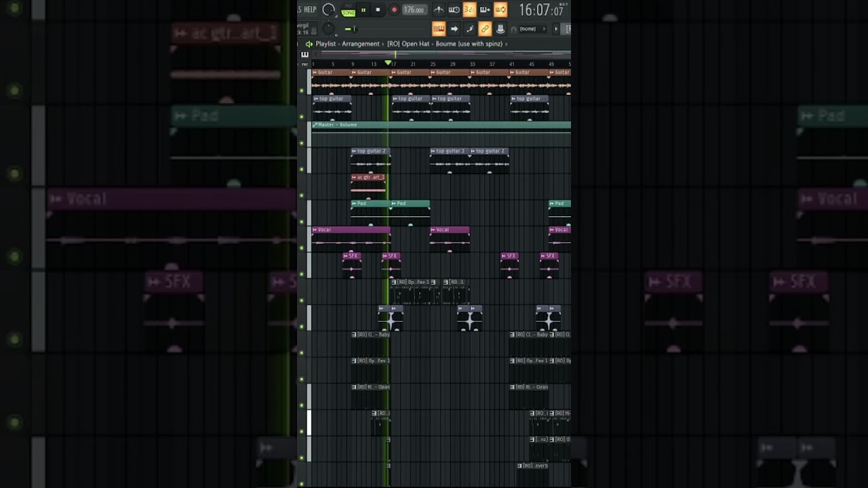Open the HELP menu
Screen dimensions: 868x488
310,9
